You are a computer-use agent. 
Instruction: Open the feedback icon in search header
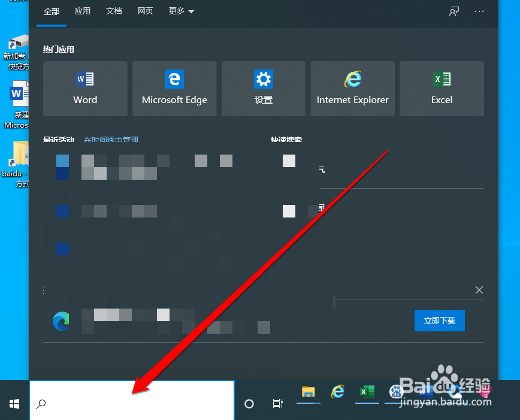[x=454, y=11]
